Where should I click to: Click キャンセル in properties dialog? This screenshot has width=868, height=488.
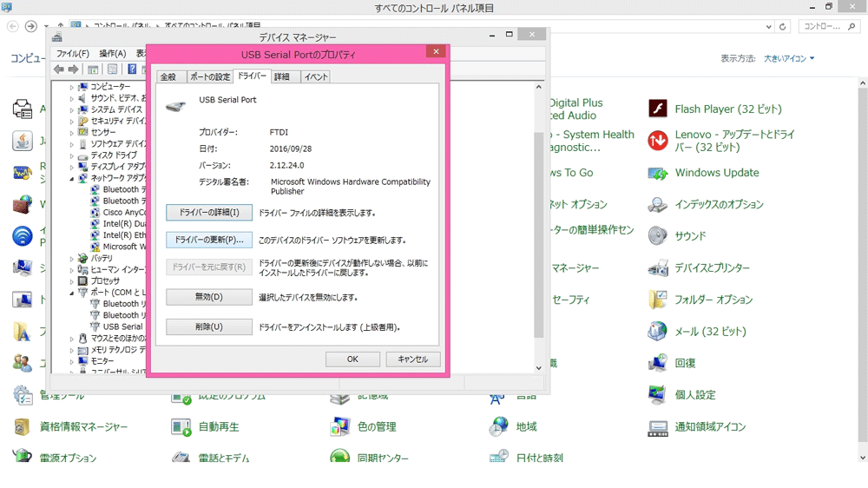(x=413, y=359)
